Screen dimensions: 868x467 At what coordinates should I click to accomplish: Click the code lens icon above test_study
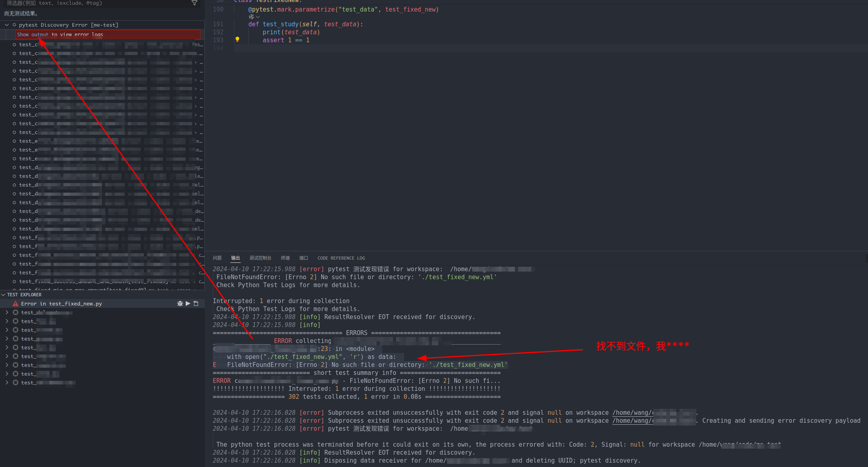click(251, 17)
